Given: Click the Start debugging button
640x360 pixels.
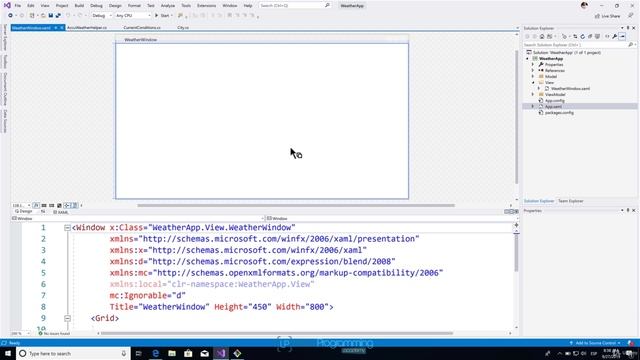Looking at the screenshot, I should (x=162, y=16).
